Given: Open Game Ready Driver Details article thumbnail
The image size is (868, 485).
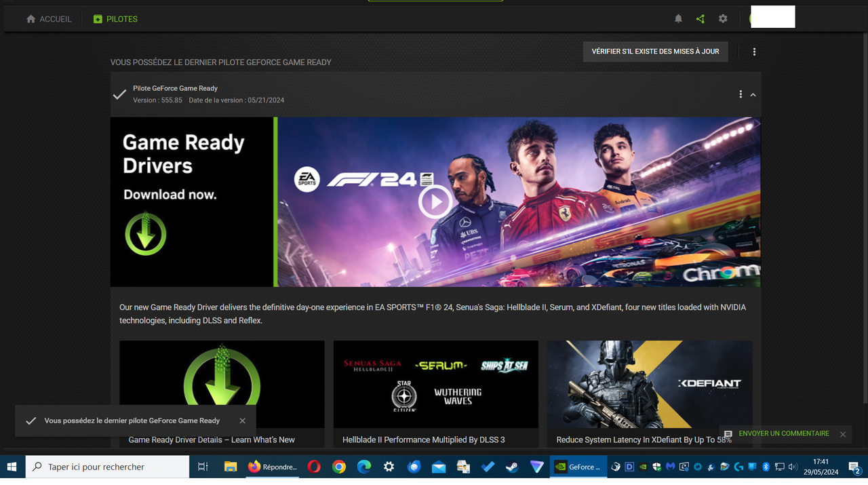Looking at the screenshot, I should point(222,384).
